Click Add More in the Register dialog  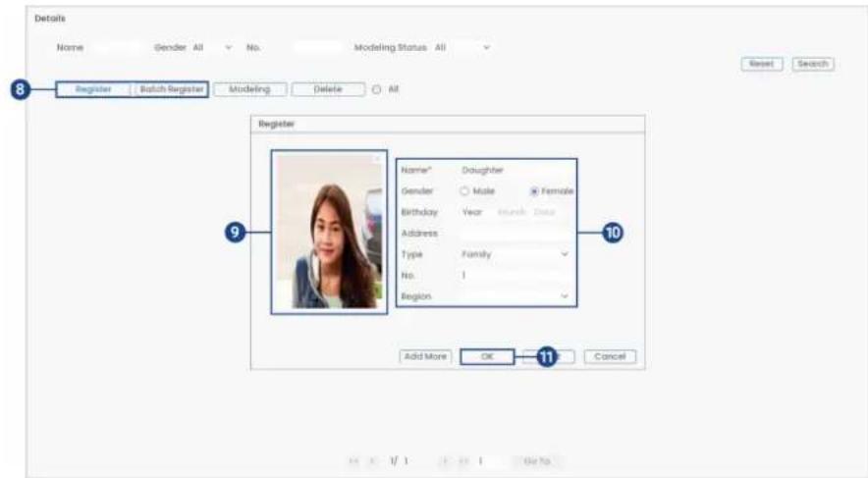tap(425, 356)
